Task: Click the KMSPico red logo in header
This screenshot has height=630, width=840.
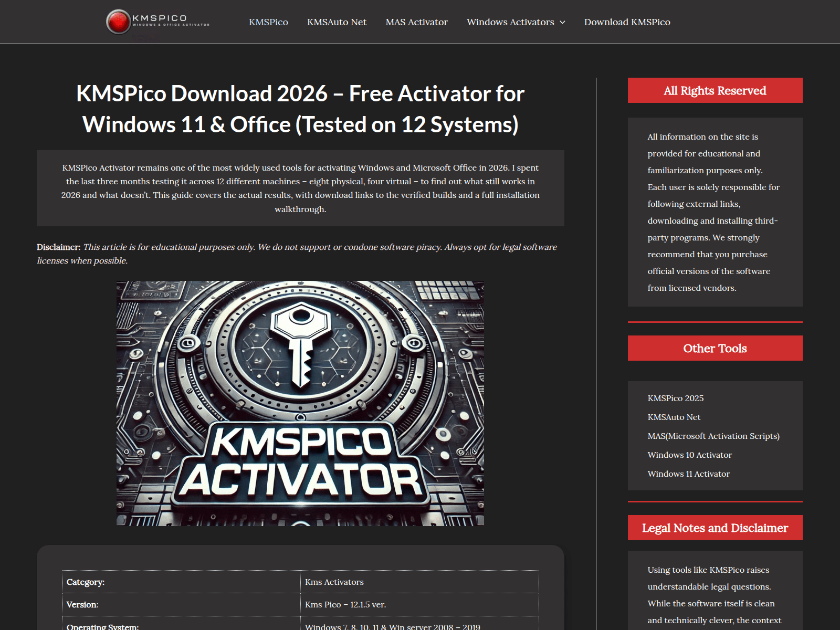Action: click(157, 22)
